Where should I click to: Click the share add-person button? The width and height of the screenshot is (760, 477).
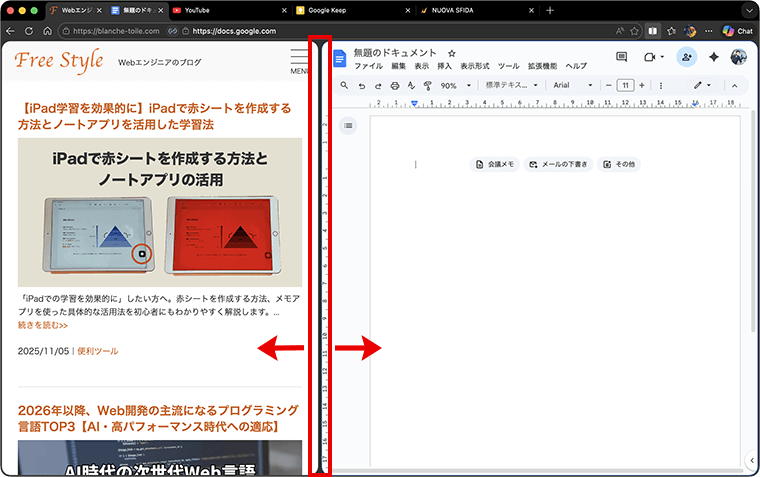pos(687,57)
